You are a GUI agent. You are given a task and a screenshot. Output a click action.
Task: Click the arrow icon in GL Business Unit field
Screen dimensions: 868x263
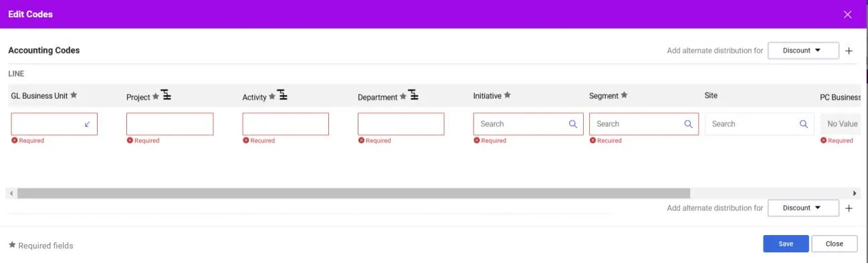[x=88, y=124]
